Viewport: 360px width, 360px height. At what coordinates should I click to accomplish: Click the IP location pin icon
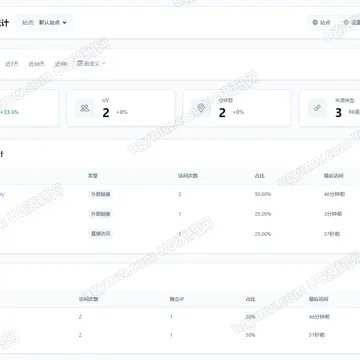click(x=201, y=108)
